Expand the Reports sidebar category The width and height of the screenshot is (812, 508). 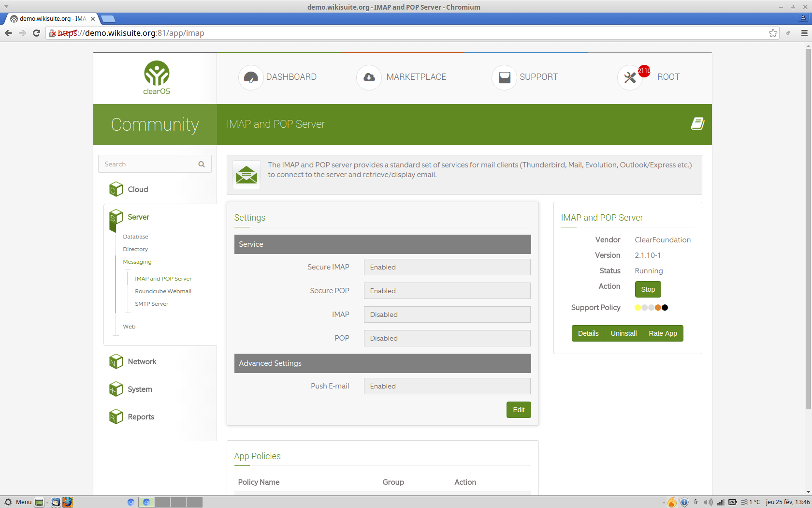pos(141,417)
